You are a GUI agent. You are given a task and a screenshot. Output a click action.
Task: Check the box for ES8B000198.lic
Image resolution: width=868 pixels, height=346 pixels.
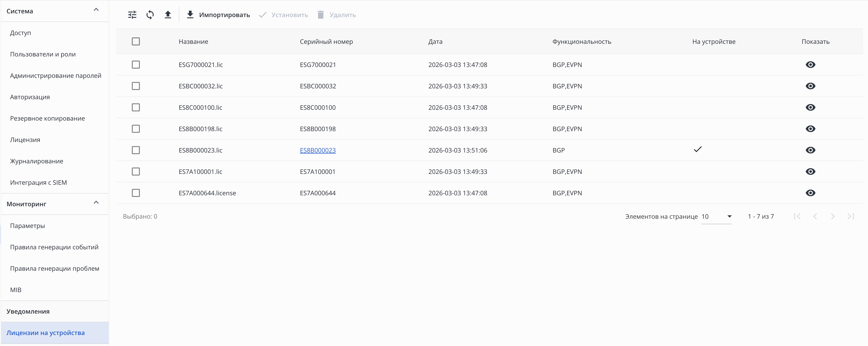(x=136, y=129)
